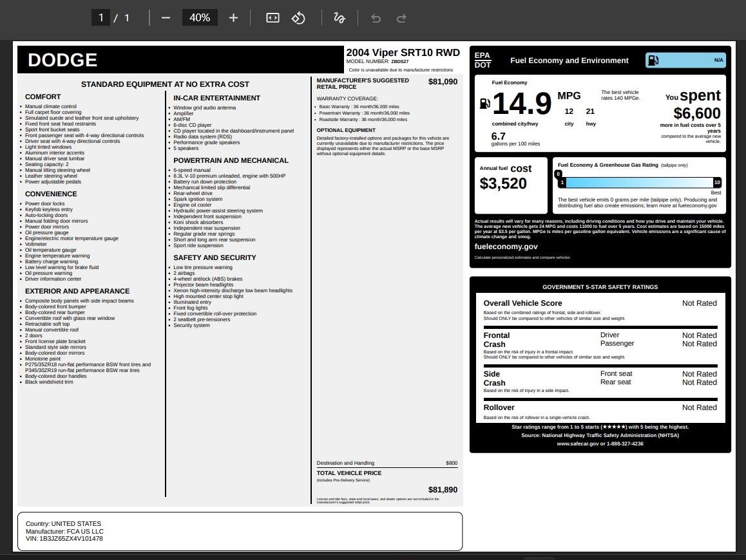Image resolution: width=746 pixels, height=560 pixels.
Task: Click the 40% zoom level box
Action: click(200, 18)
